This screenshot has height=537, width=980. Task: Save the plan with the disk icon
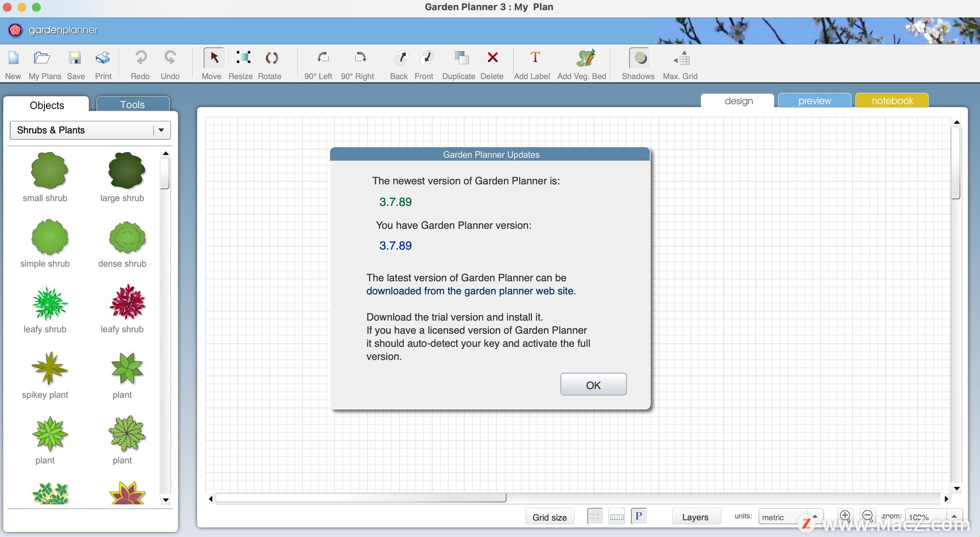[x=75, y=58]
